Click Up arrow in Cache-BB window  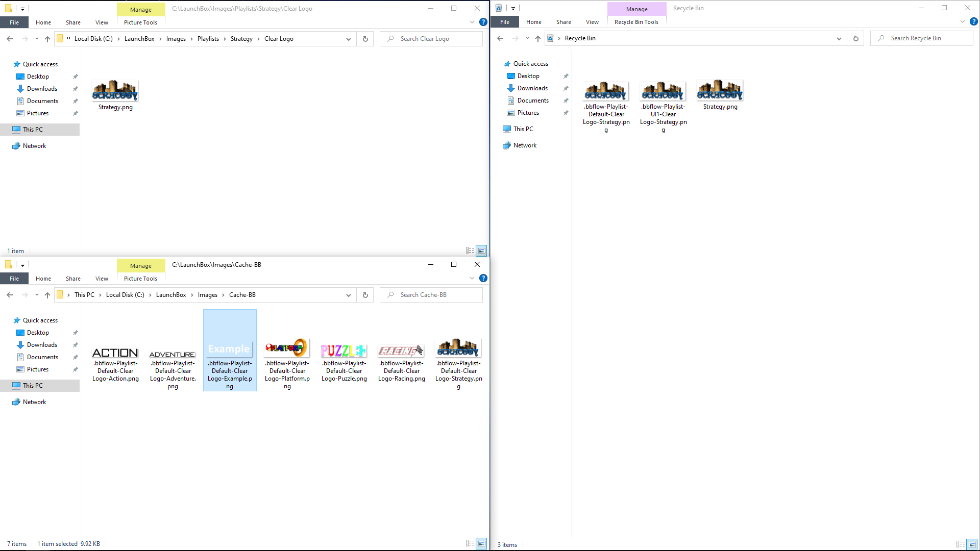pos(47,295)
